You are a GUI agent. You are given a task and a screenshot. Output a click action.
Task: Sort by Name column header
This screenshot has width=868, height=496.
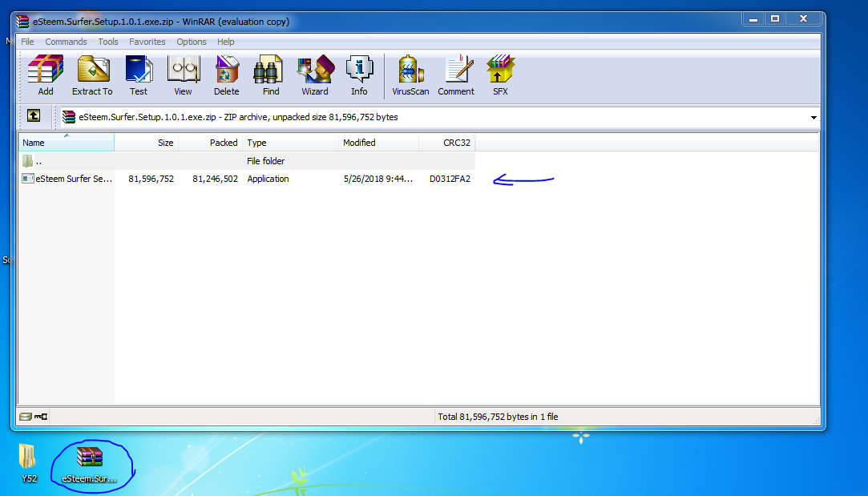[67, 143]
